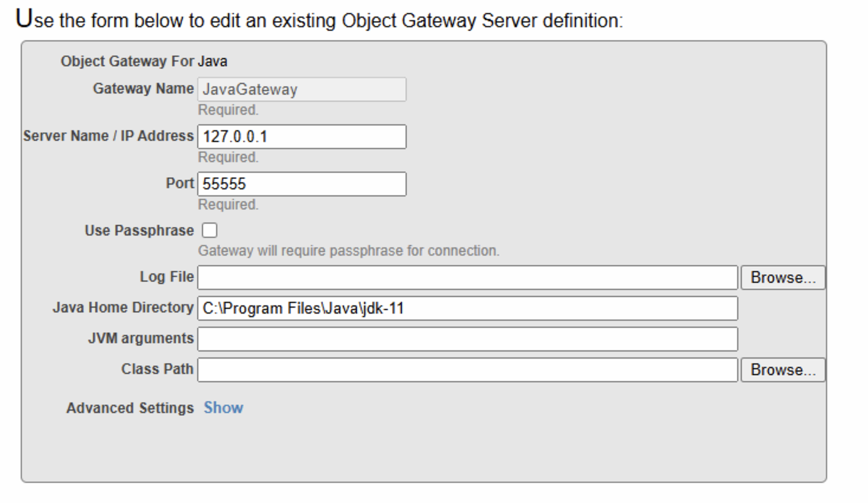
Task: Click the Gateway Name text field
Action: tap(301, 89)
